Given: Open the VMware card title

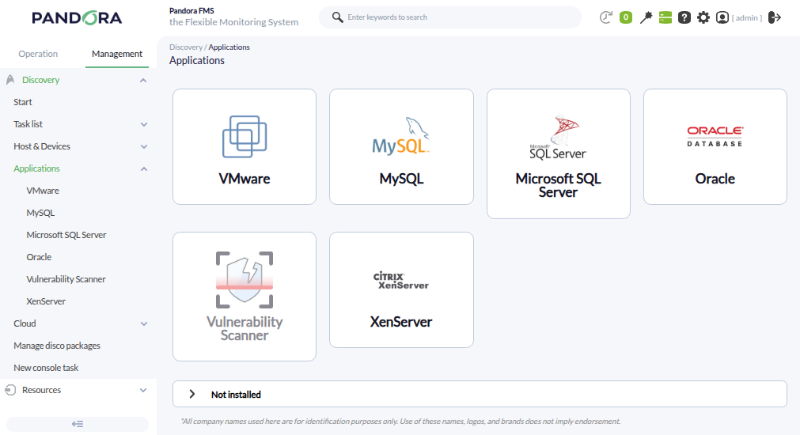Looking at the screenshot, I should [x=244, y=178].
